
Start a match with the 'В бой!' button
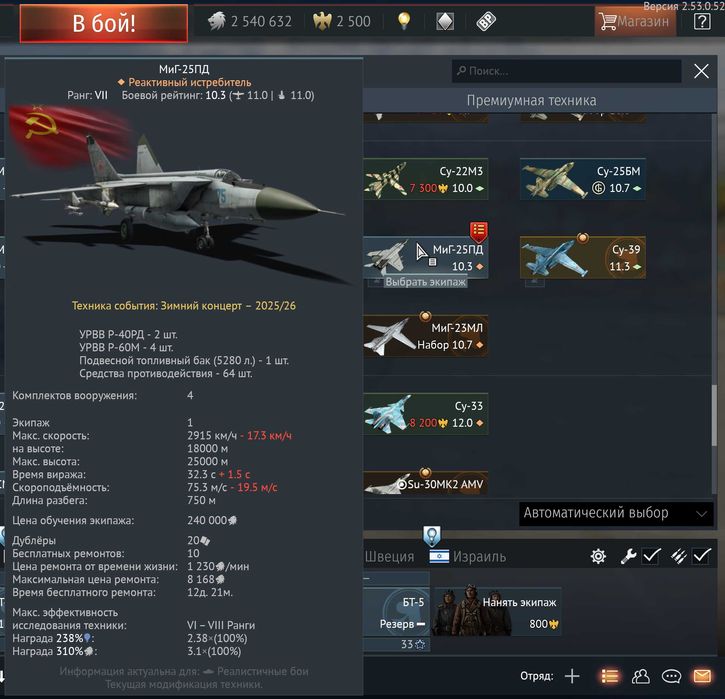pos(104,23)
